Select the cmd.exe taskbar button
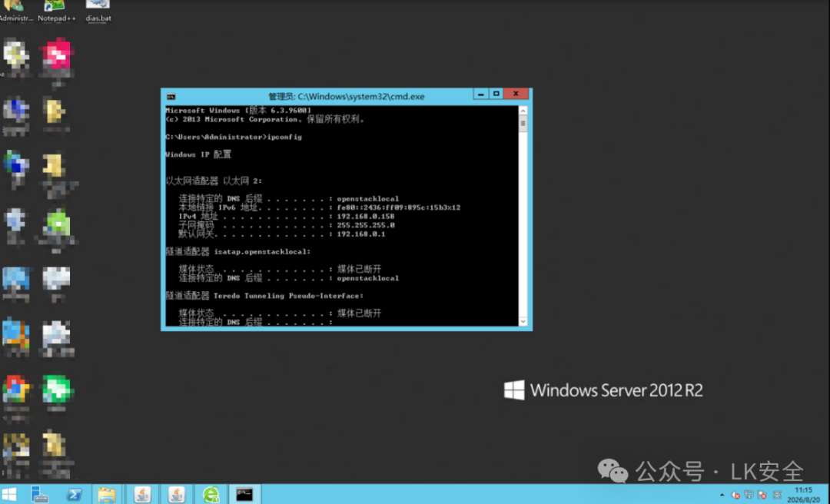Image resolution: width=830 pixels, height=504 pixels. [x=244, y=495]
